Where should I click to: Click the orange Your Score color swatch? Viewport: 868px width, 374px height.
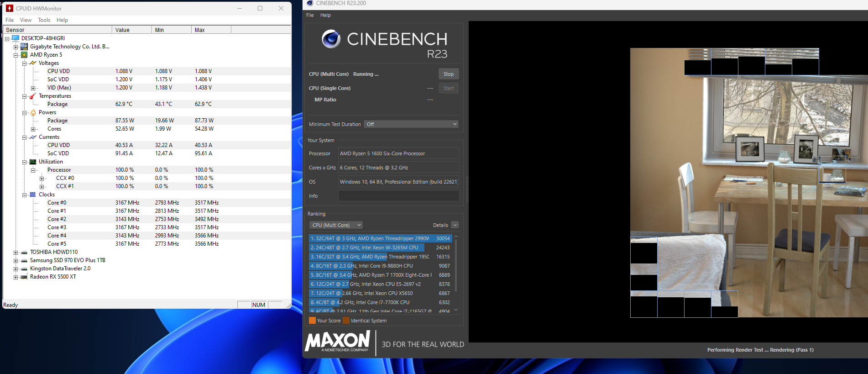312,321
